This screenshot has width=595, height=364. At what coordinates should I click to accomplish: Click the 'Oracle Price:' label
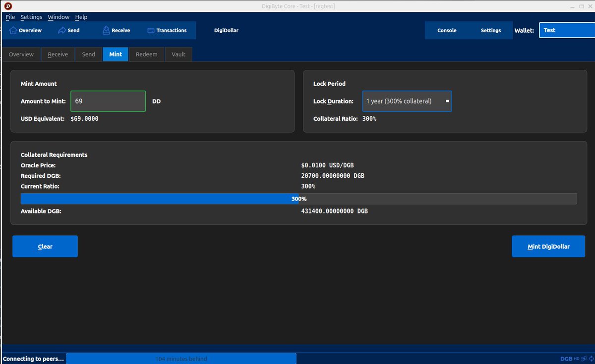pos(38,165)
